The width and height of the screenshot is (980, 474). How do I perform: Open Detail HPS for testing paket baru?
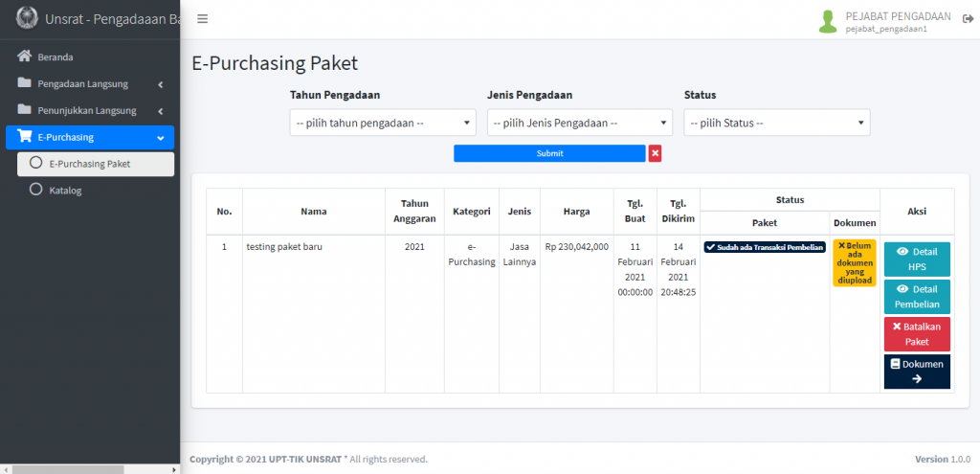click(916, 259)
